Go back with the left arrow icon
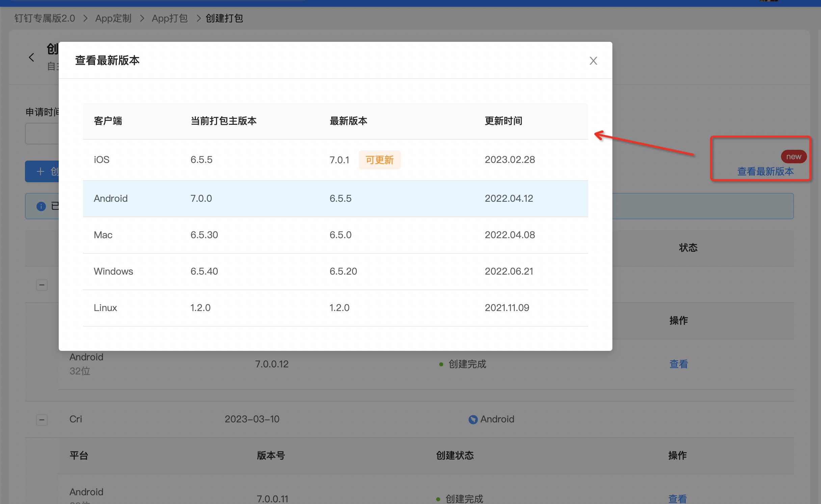This screenshot has height=504, width=821. click(31, 57)
